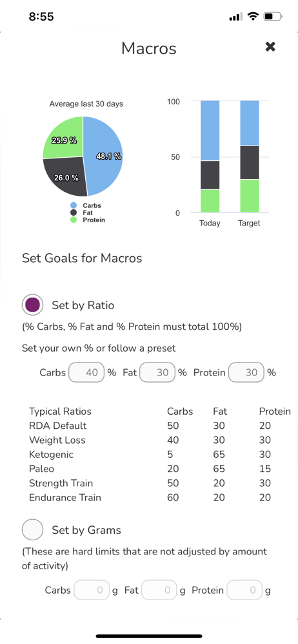298x644 pixels.
Task: Click the green Protein legend dot
Action: pyautogui.click(x=74, y=220)
